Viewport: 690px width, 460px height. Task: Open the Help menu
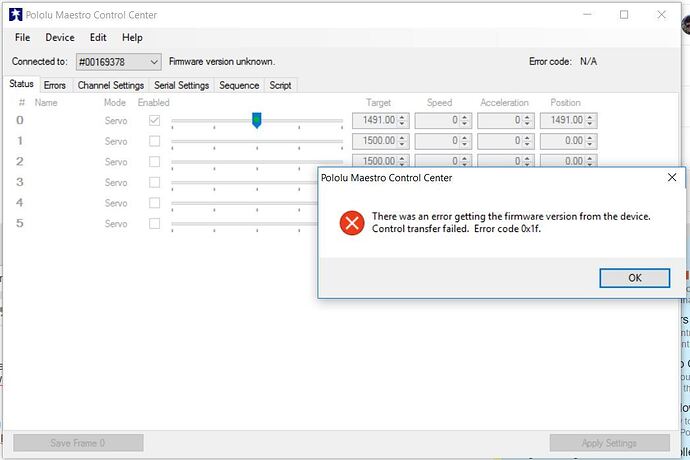[132, 38]
